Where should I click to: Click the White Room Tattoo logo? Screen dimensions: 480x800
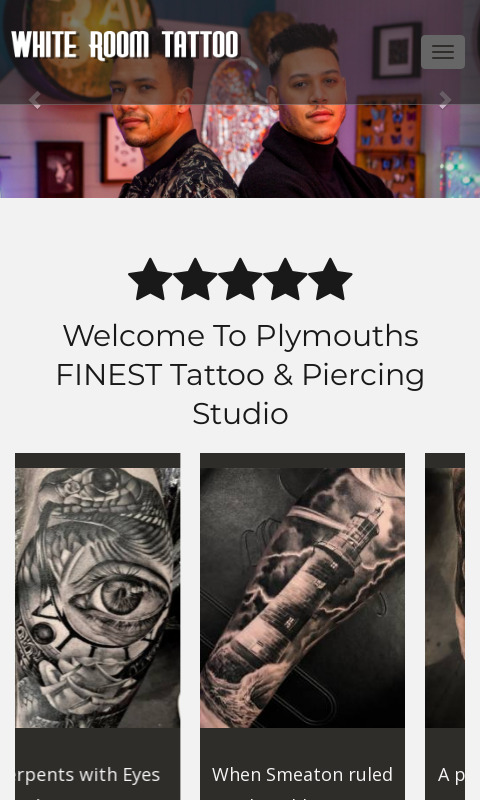[125, 45]
